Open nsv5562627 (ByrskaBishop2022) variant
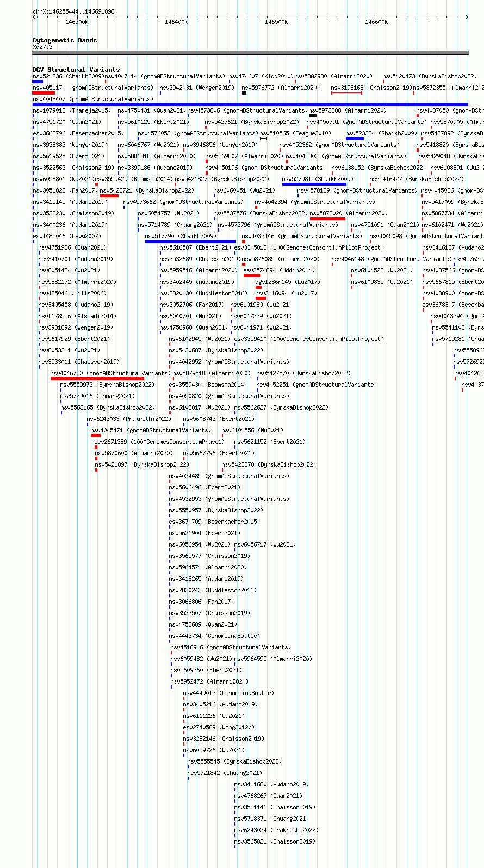 [x=281, y=408]
